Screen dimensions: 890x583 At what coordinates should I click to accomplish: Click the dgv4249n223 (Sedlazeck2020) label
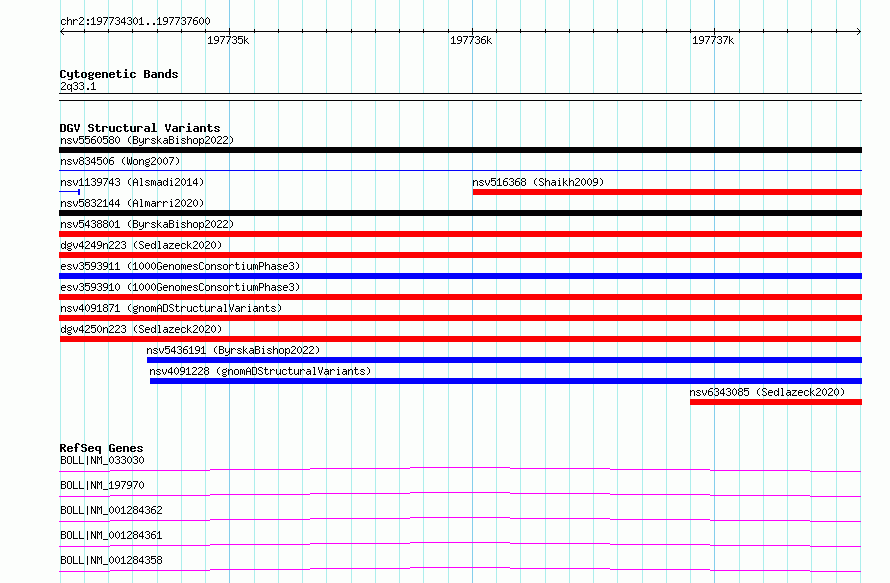point(141,245)
